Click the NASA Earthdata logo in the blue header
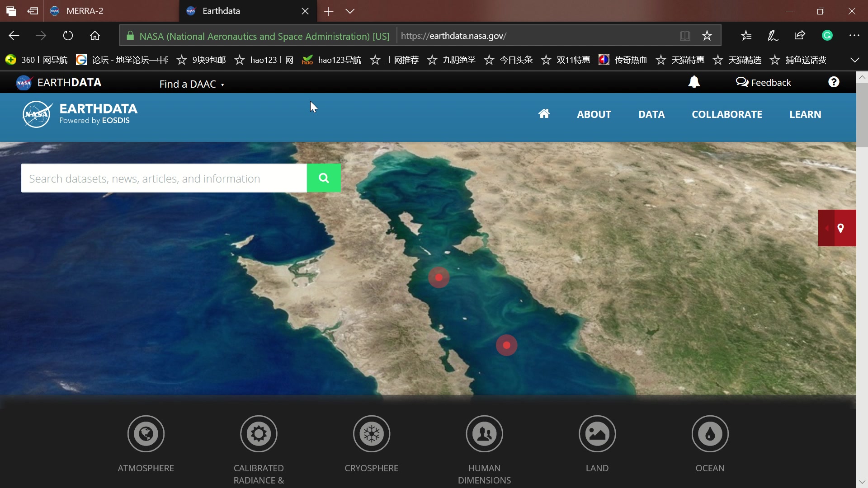The height and width of the screenshot is (488, 868). (80, 114)
